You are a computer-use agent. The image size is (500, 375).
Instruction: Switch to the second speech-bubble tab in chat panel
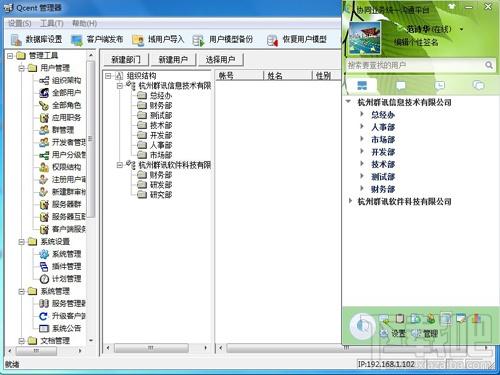[401, 86]
